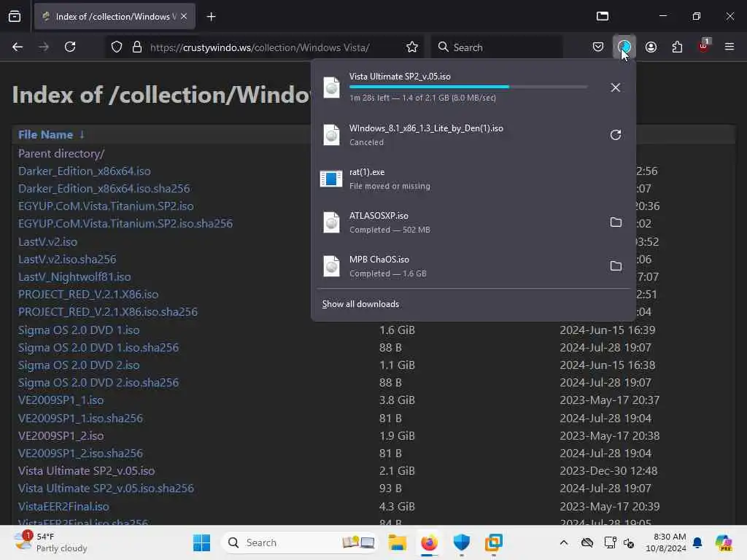Open File Explorer from the taskbar
Screen dimensions: 747x560
(397, 542)
